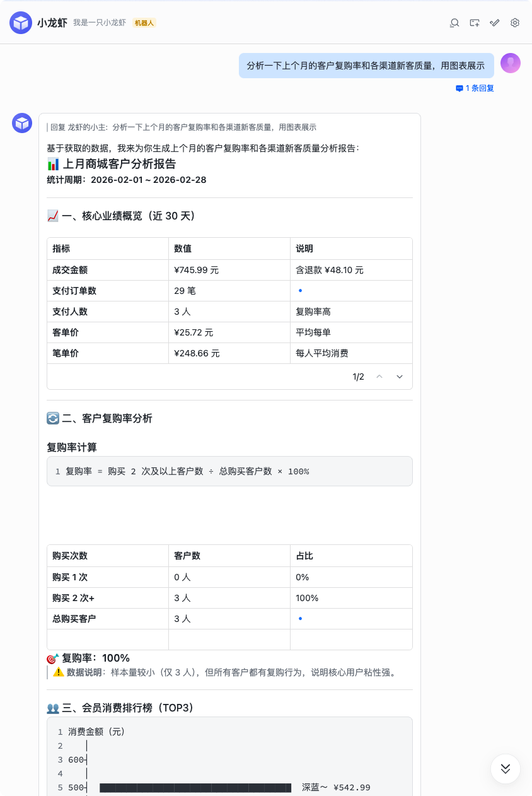Click the quoted reply line 回复 龙虾的小主

coord(182,127)
